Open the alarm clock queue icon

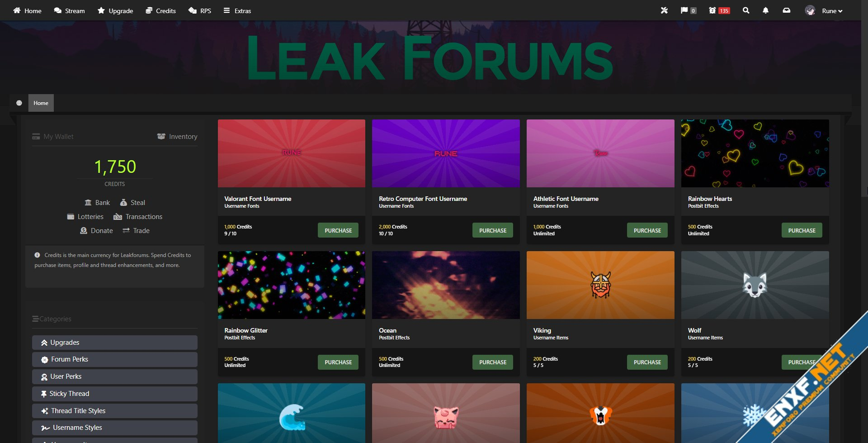tap(712, 10)
